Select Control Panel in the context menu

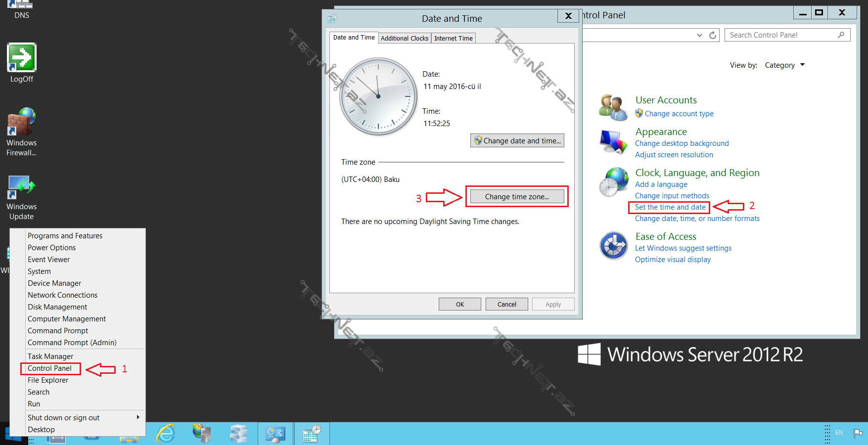pyautogui.click(x=49, y=368)
